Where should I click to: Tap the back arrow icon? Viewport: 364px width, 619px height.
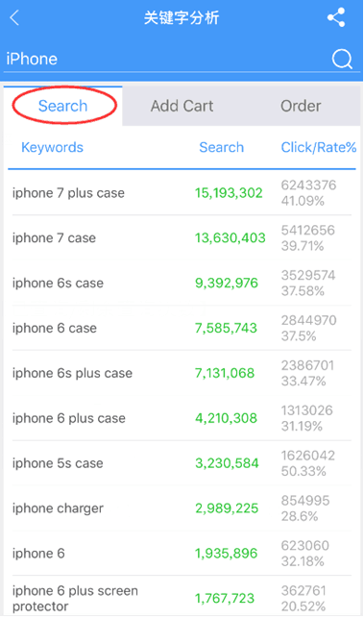click(x=14, y=17)
